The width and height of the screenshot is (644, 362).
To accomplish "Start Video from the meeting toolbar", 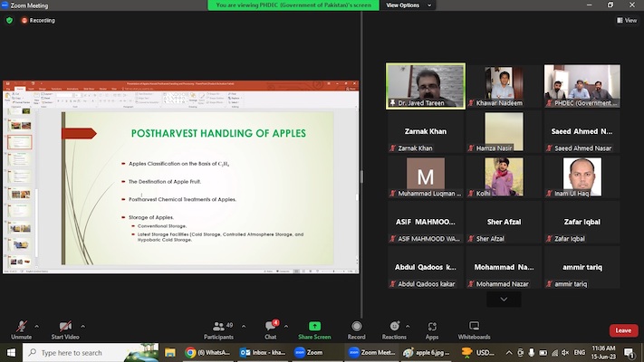I will click(64, 329).
